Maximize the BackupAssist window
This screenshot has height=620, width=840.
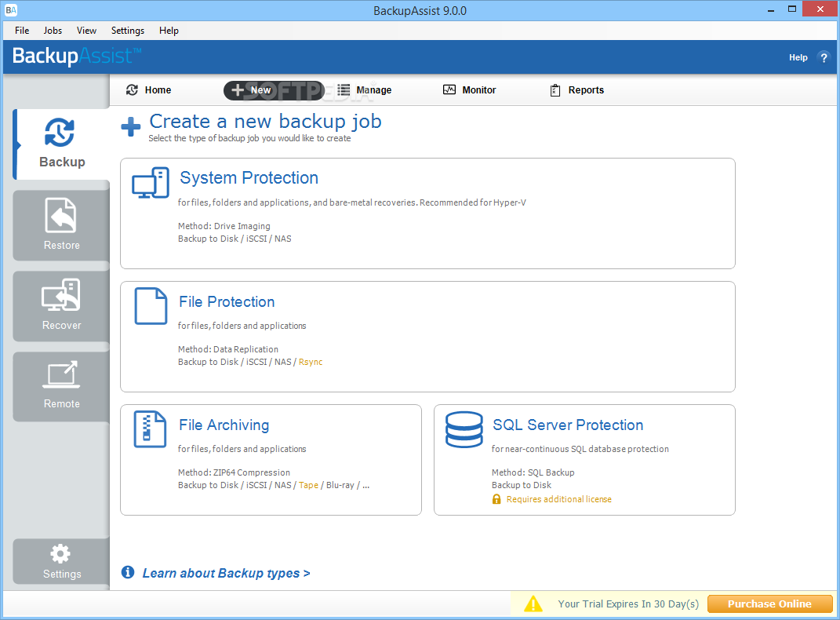pos(792,9)
